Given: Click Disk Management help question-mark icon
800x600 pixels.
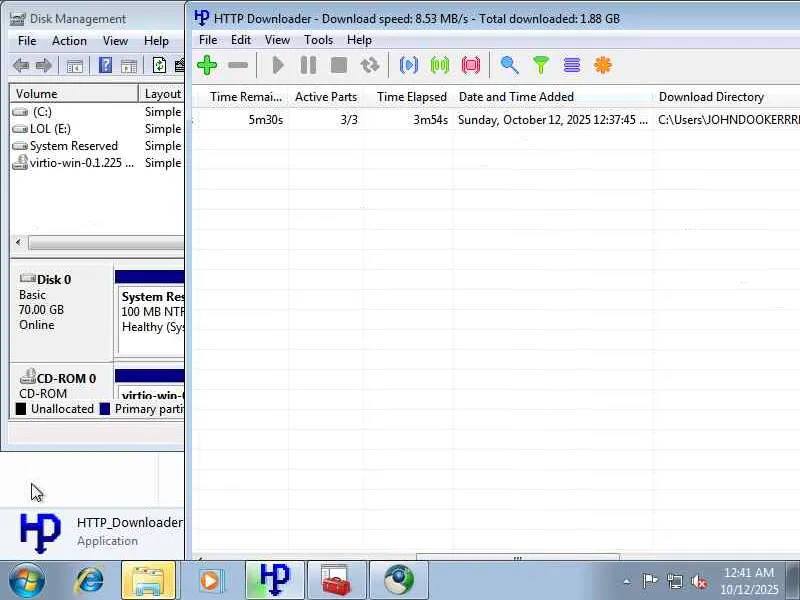Looking at the screenshot, I should (105, 65).
